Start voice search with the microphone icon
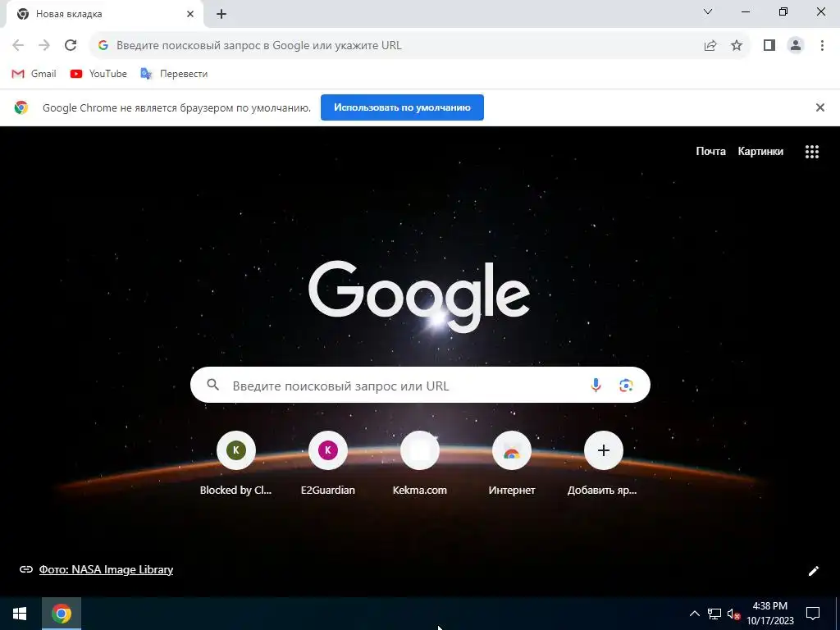The width and height of the screenshot is (840, 630). 596,385
